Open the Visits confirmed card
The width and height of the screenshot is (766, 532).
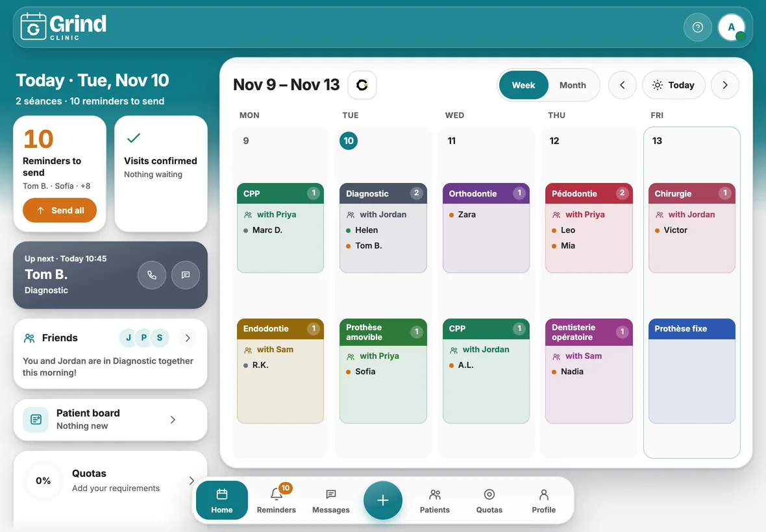[161, 173]
